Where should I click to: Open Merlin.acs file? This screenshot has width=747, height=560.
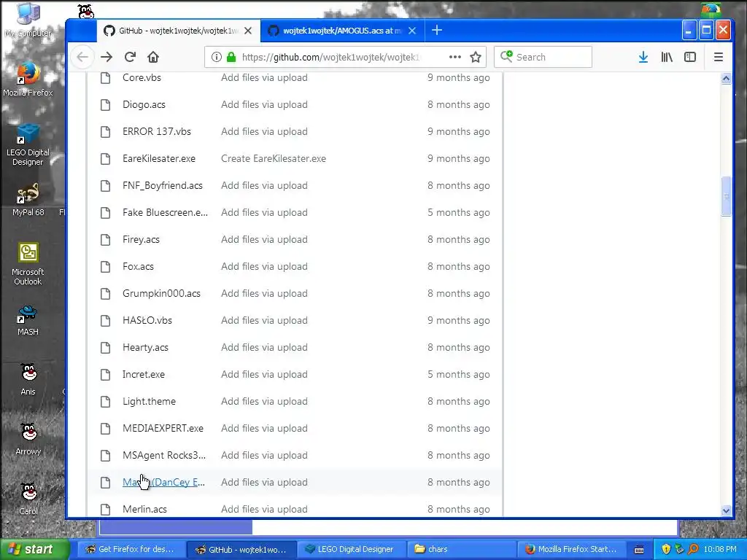click(145, 509)
